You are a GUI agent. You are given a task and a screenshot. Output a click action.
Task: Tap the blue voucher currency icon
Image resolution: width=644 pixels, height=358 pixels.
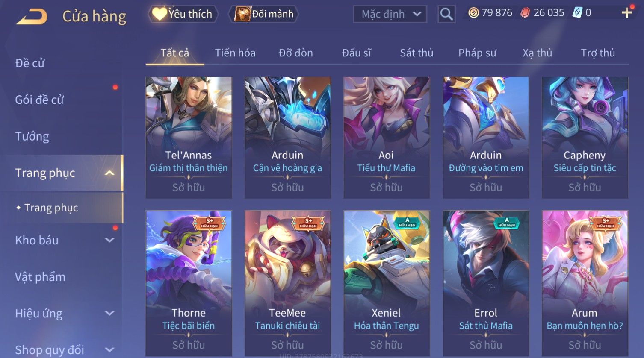click(x=577, y=13)
